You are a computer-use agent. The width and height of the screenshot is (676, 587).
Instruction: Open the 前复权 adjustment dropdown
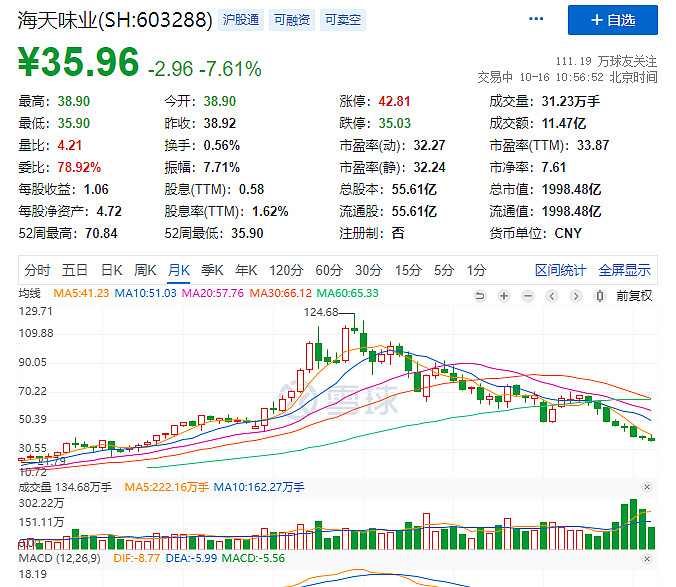point(634,296)
